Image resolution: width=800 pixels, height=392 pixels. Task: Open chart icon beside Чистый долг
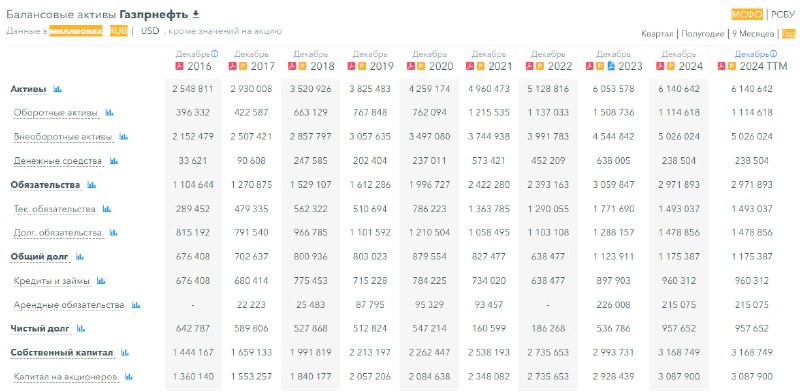(x=81, y=329)
